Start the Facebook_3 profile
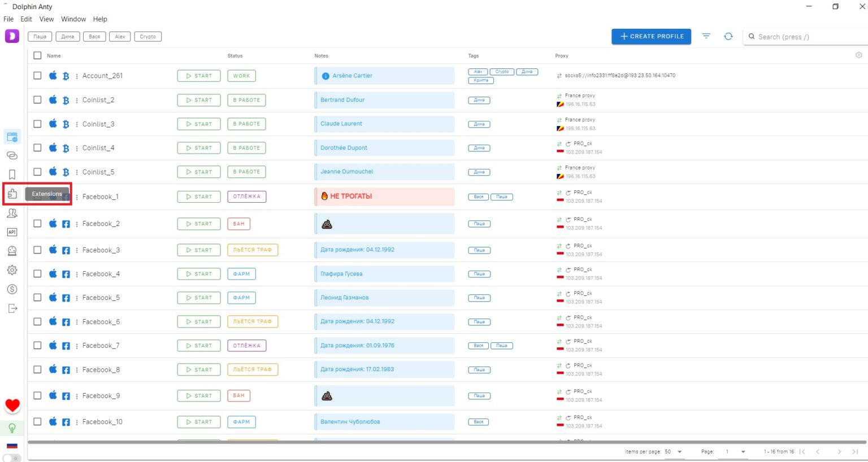The image size is (868, 462). [x=199, y=250]
